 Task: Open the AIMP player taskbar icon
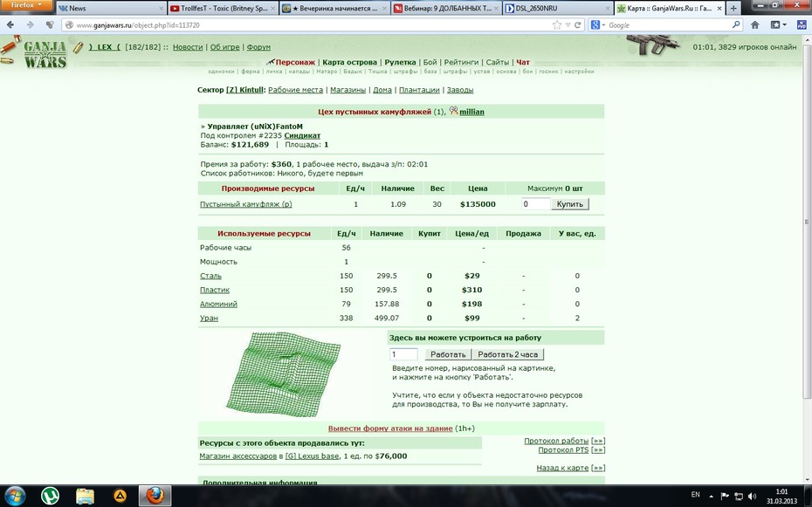tap(120, 496)
